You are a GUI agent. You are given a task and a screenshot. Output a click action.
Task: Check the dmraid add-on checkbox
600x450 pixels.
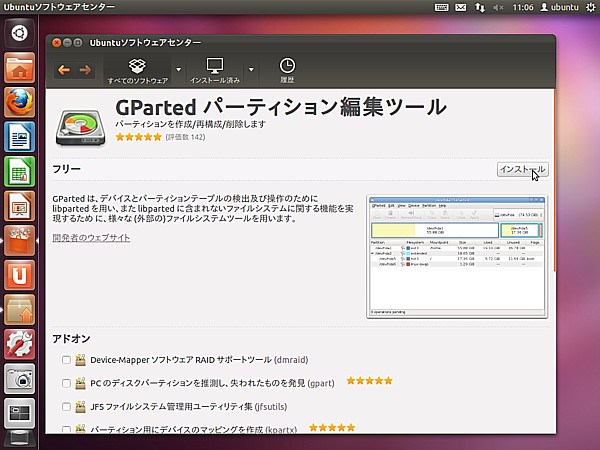click(66, 360)
